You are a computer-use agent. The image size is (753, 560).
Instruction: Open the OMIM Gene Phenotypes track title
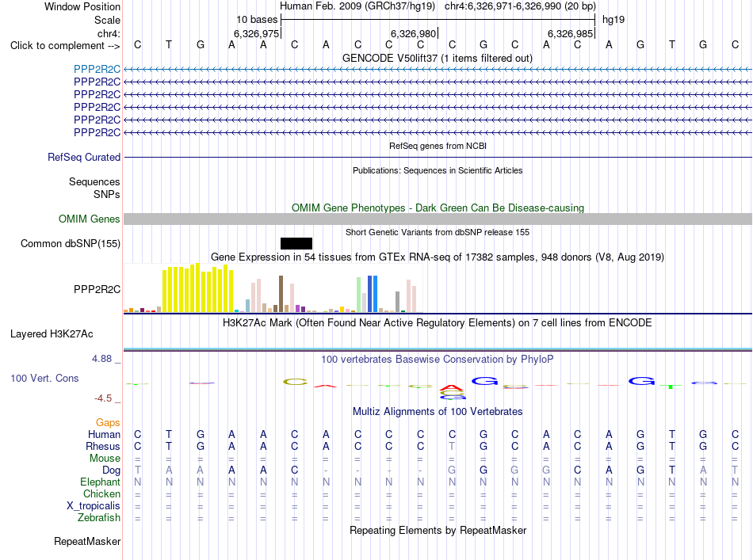[x=438, y=208]
